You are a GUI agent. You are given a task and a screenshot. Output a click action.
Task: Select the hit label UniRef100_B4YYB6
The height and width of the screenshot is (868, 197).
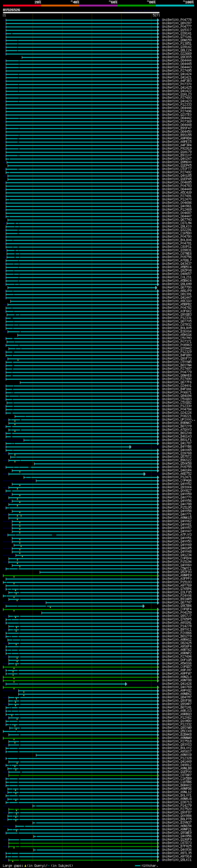(x=177, y=446)
